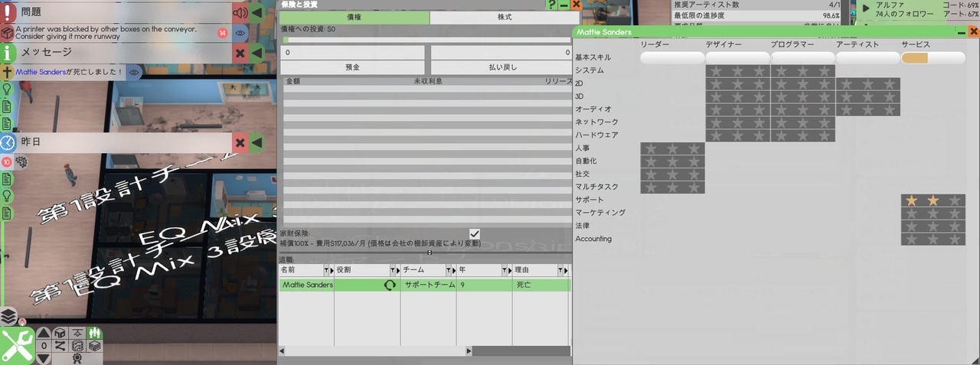The height and width of the screenshot is (365, 980).
Task: Sort by 未収利息 column header
Action: 428,80
